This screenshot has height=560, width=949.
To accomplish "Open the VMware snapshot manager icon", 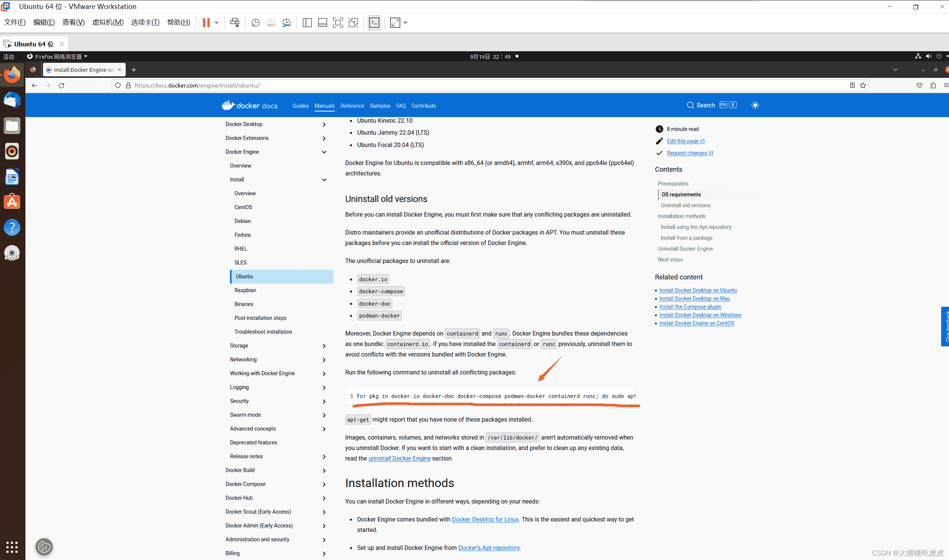I will [x=287, y=23].
